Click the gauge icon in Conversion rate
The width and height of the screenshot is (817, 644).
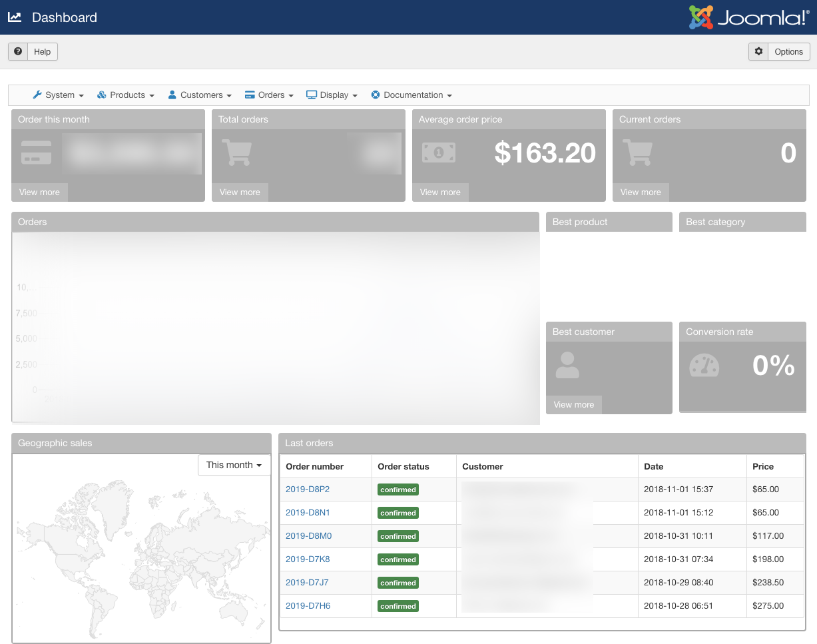704,366
